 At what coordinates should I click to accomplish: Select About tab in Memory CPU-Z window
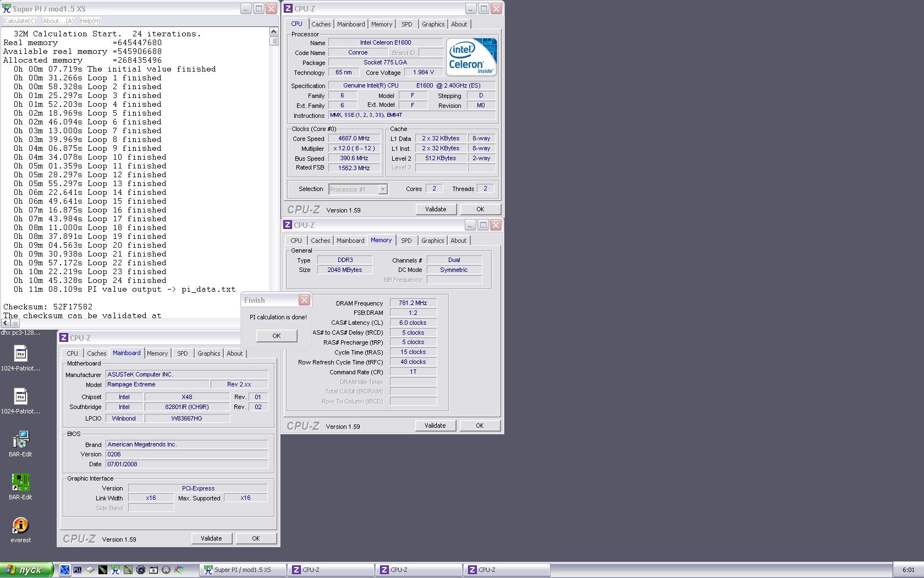tap(459, 241)
